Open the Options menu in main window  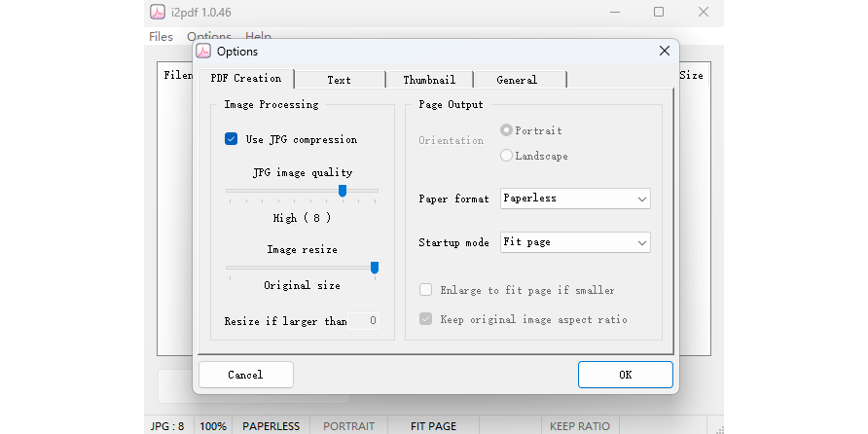[x=208, y=37]
